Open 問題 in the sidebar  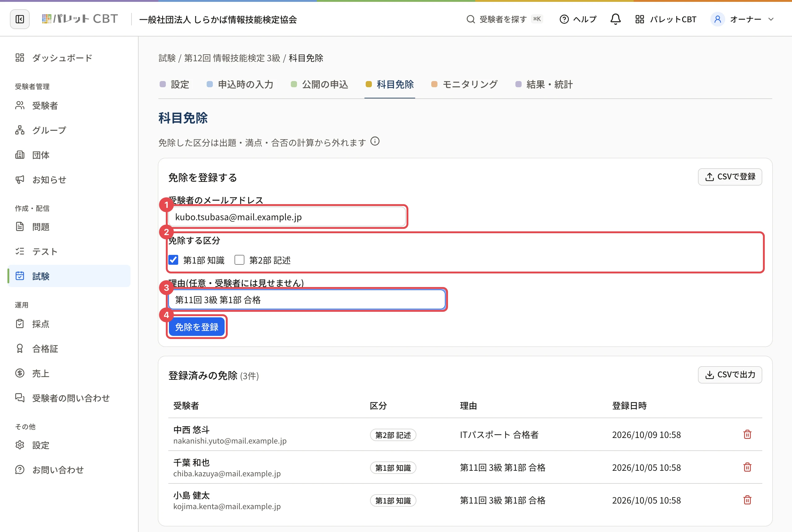click(x=69, y=227)
